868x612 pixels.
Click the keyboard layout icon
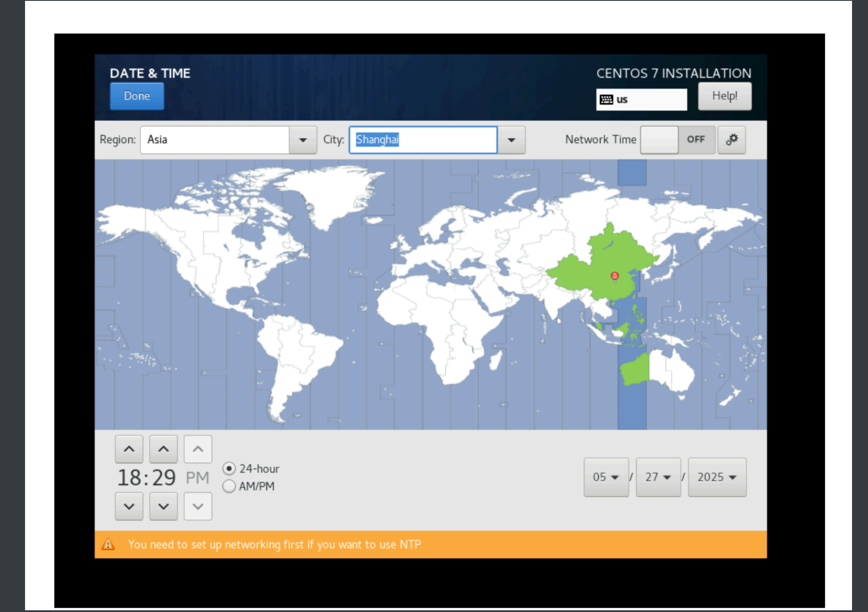(606, 100)
